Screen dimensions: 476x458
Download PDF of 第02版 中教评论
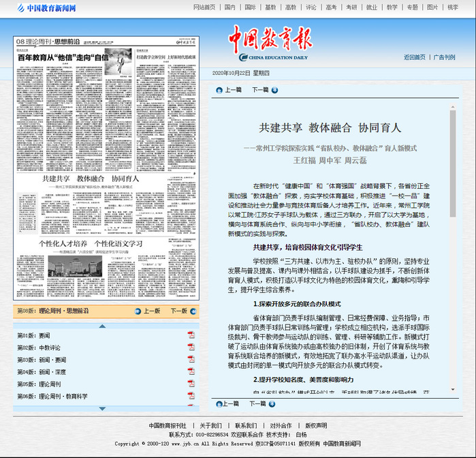(191, 348)
